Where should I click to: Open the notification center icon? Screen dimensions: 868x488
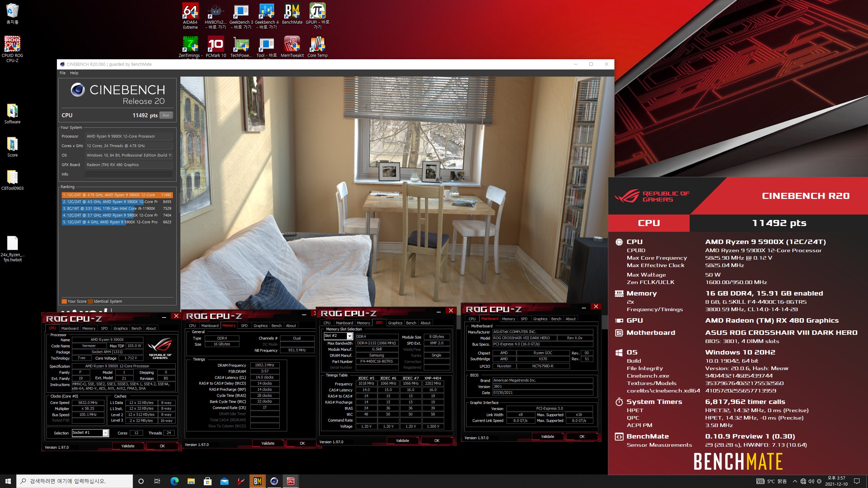857,481
